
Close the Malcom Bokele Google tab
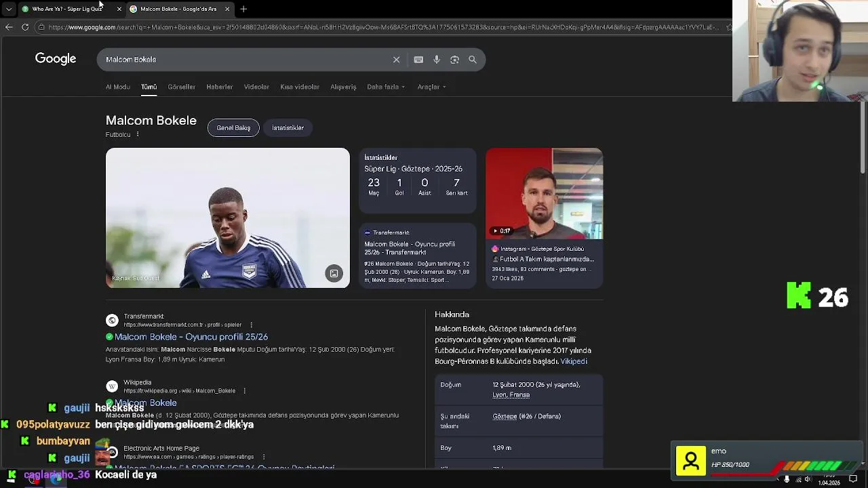227,9
